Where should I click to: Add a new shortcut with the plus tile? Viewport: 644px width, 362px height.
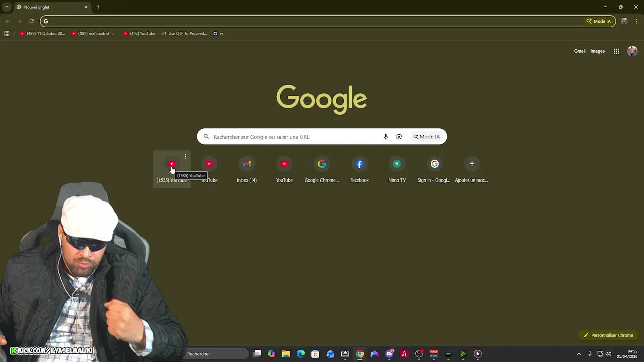[x=472, y=169]
